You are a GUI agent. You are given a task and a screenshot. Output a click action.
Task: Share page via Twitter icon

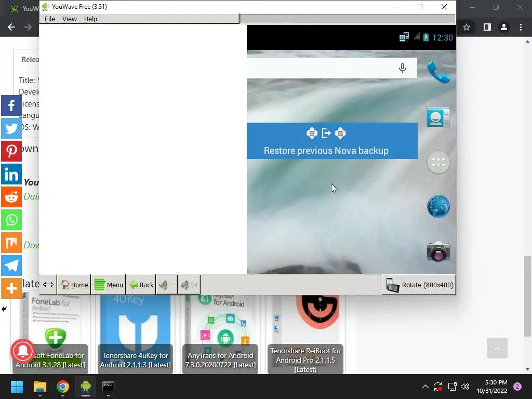coord(11,128)
